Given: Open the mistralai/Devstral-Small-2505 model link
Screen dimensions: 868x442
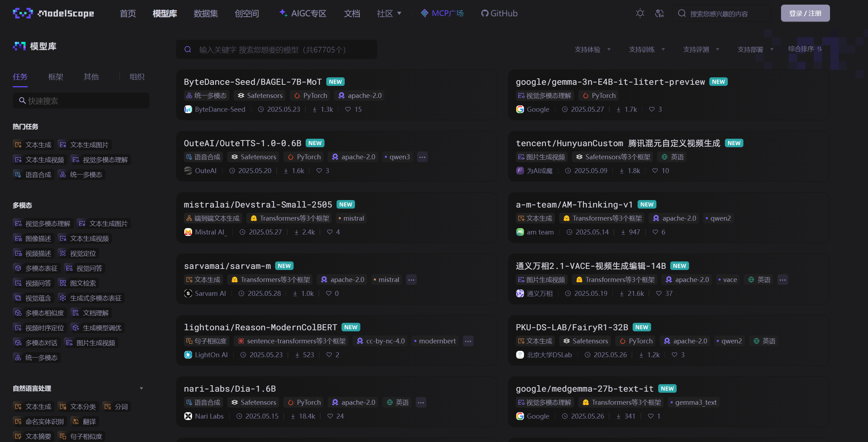Looking at the screenshot, I should pos(258,205).
